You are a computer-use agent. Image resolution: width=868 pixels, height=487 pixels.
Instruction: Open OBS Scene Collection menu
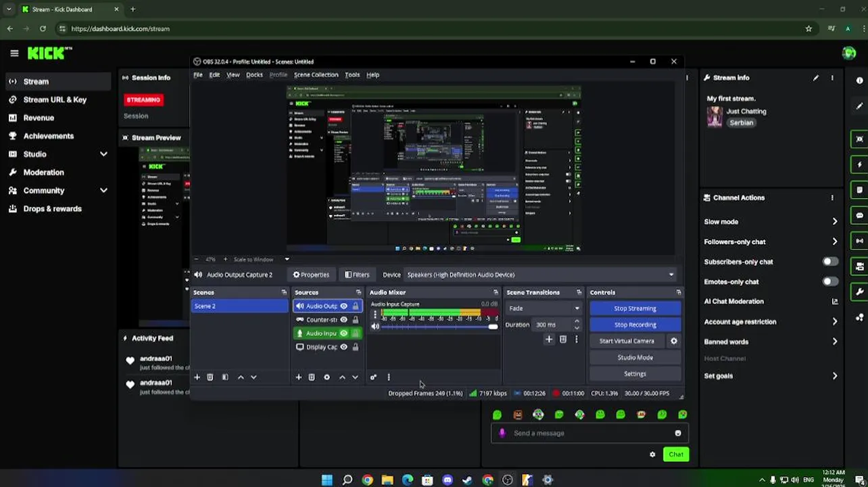tap(316, 75)
